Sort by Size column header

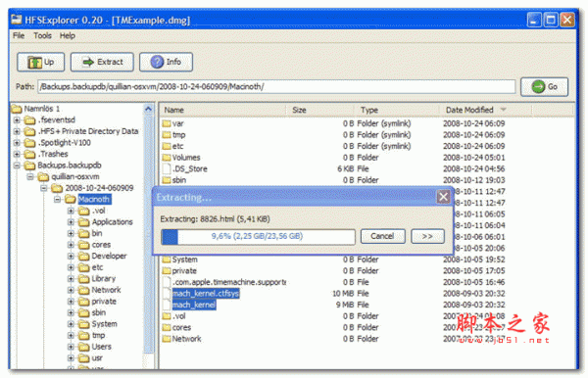[x=320, y=110]
